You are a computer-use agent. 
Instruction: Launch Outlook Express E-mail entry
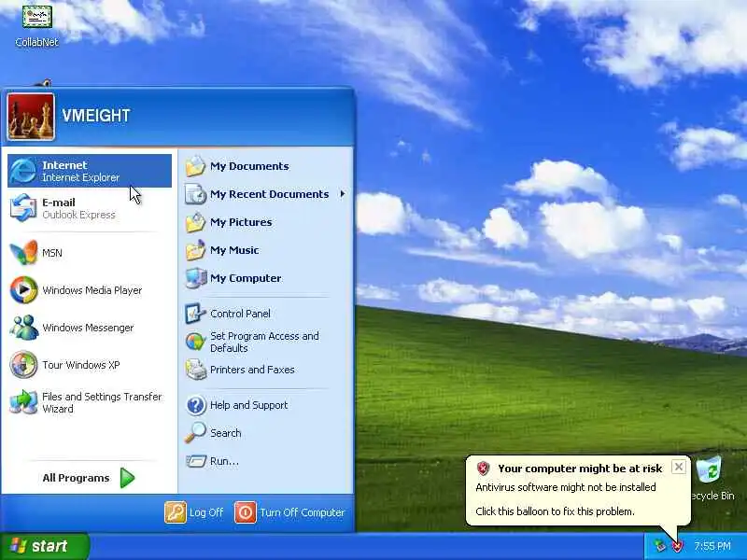90,208
